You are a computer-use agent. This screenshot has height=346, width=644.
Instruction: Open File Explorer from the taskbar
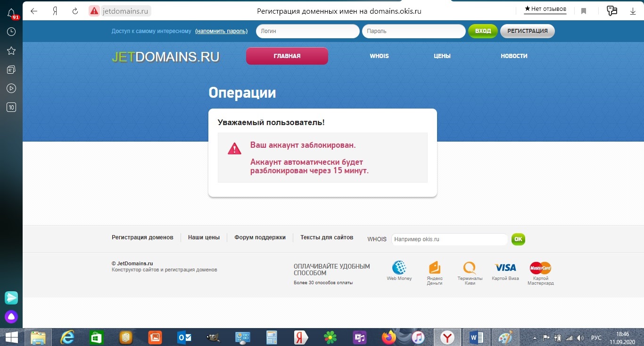point(38,337)
